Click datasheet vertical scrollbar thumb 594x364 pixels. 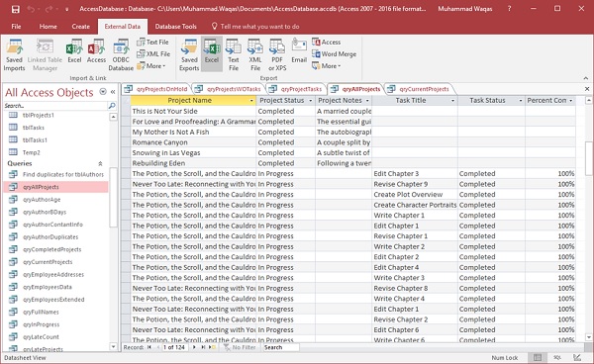tap(588, 158)
